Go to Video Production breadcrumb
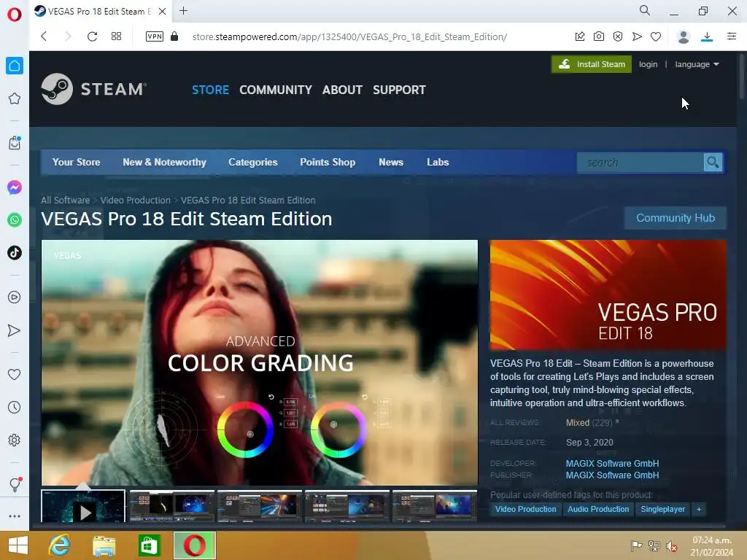This screenshot has width=747, height=560. pyautogui.click(x=135, y=200)
